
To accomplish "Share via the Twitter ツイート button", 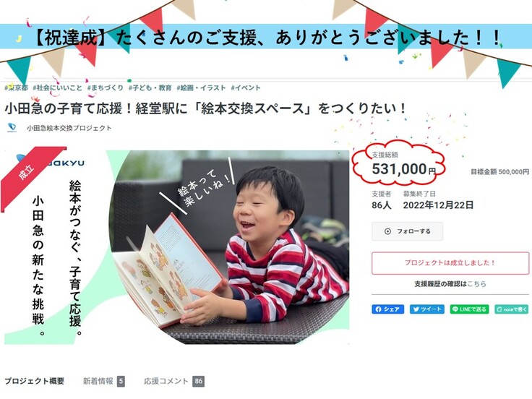I will (426, 309).
